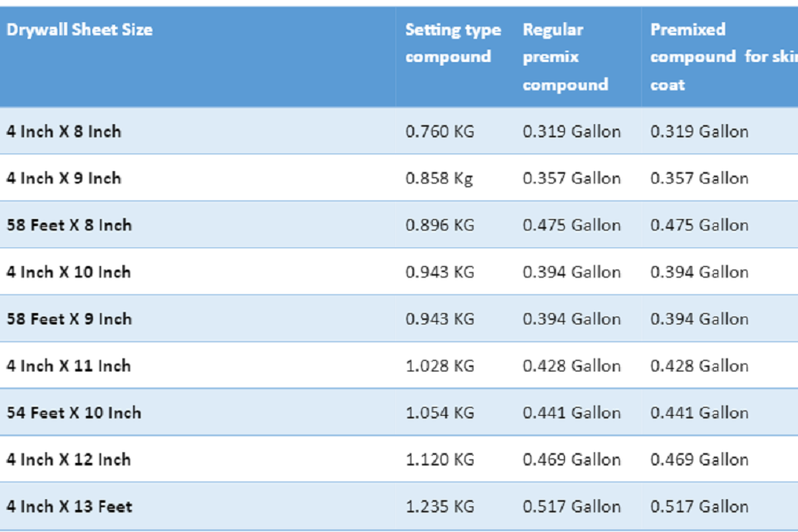Click the Regular premix compound header
The height and width of the screenshot is (532, 798).
click(x=566, y=57)
